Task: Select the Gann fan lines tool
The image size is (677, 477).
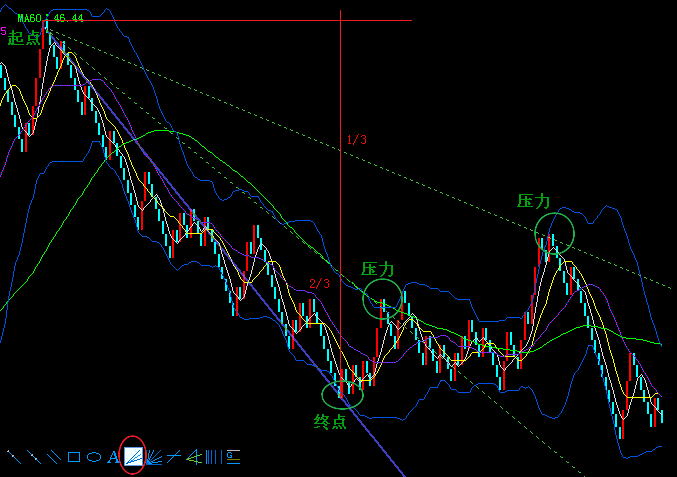Action: click(x=153, y=457)
